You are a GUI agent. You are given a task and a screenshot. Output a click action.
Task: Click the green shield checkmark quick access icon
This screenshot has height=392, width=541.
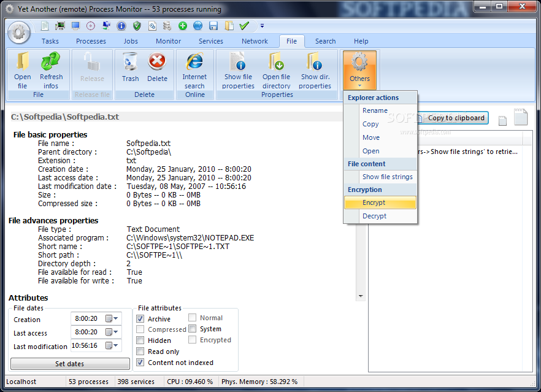[x=137, y=26]
